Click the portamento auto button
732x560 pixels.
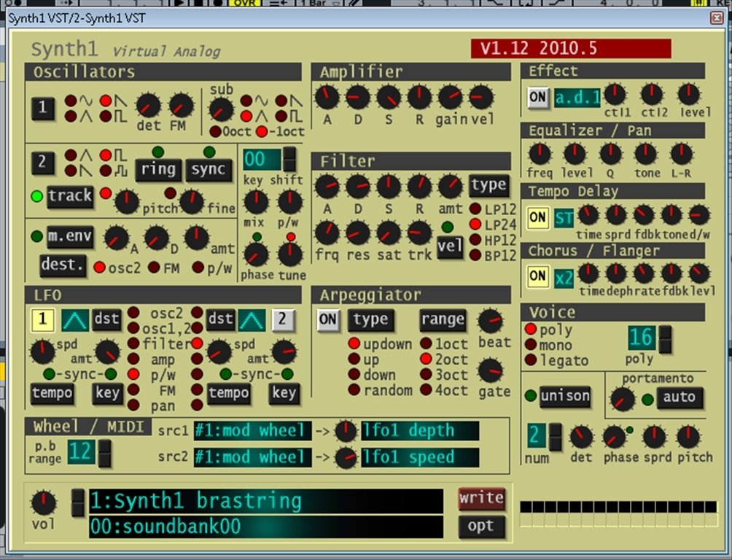point(680,397)
